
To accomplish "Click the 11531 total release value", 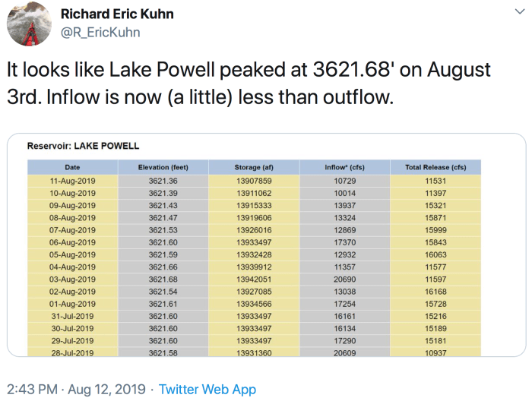I will pos(435,181).
